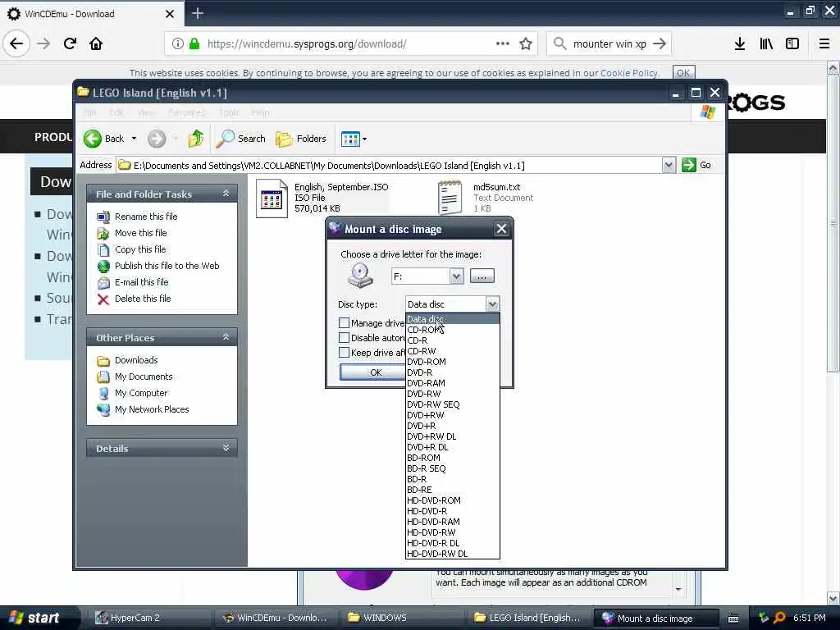Click Firefox back arrow button
Screen dimensions: 840x630
[16, 43]
